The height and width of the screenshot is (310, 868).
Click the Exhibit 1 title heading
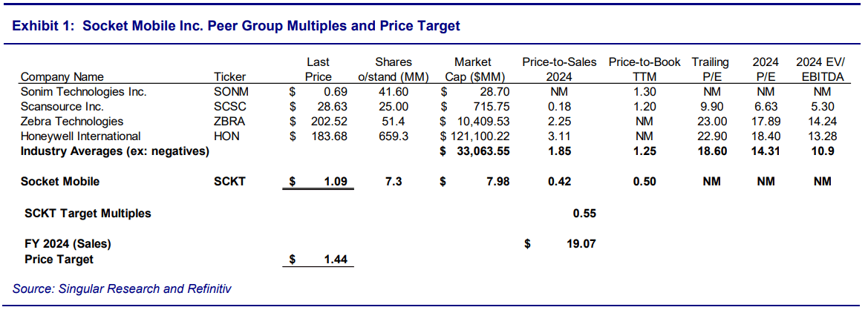click(x=237, y=26)
